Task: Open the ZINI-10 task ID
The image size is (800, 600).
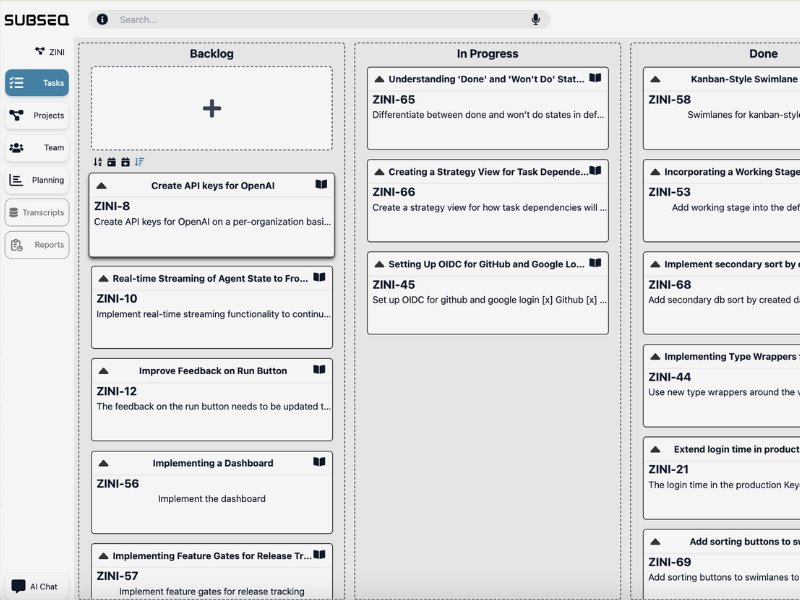Action: (x=117, y=298)
